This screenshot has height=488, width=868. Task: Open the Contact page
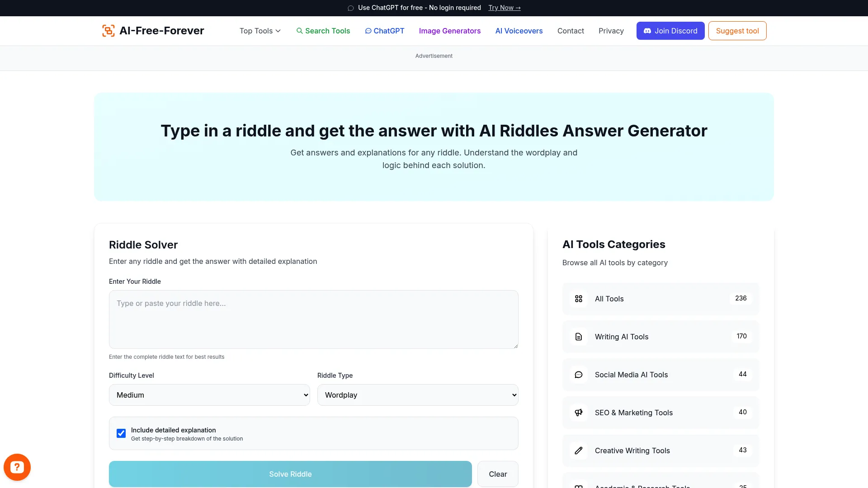[x=570, y=31]
